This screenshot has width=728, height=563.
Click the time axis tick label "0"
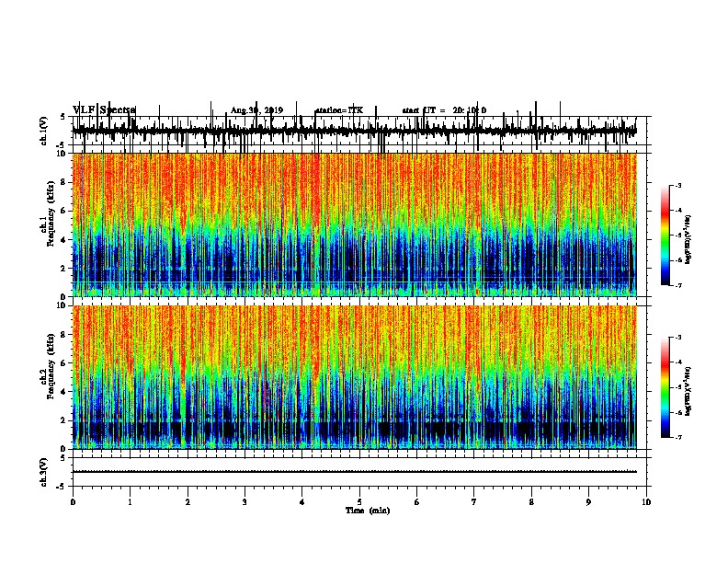tap(73, 502)
